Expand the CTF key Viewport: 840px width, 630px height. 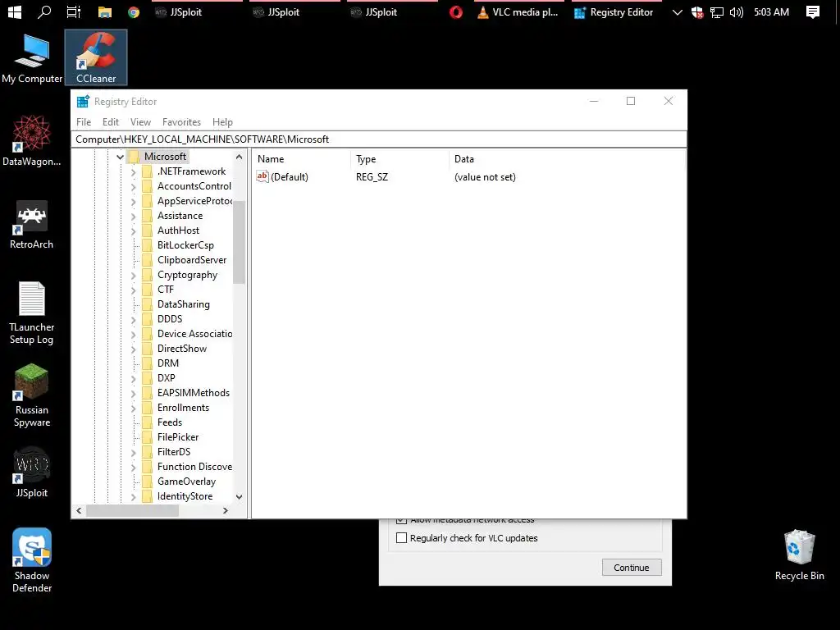click(x=134, y=290)
